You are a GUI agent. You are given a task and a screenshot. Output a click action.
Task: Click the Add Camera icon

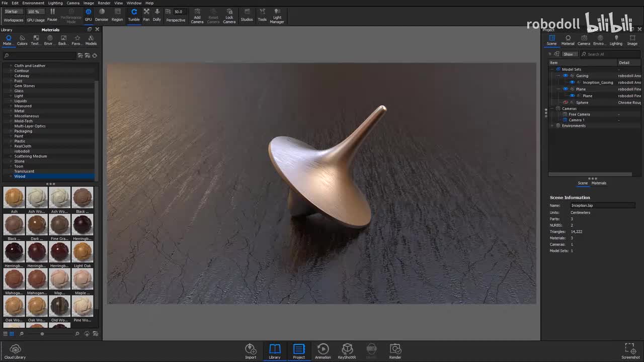click(x=197, y=15)
